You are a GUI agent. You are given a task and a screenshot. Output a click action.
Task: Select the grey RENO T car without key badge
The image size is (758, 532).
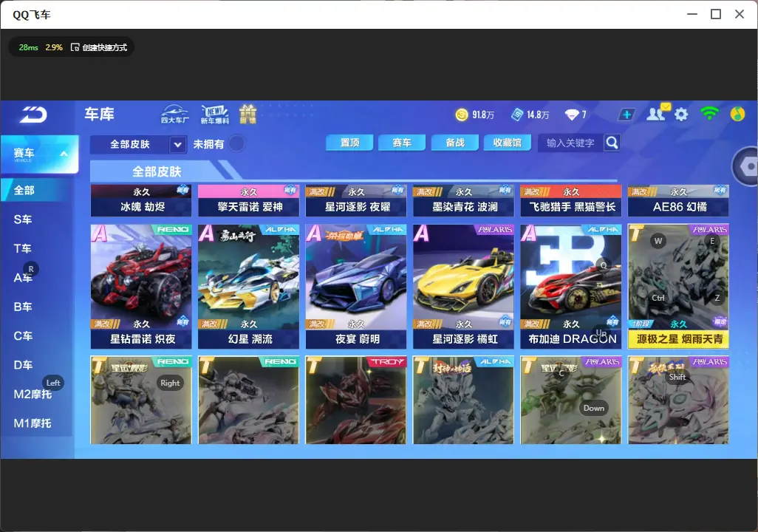click(x=248, y=400)
